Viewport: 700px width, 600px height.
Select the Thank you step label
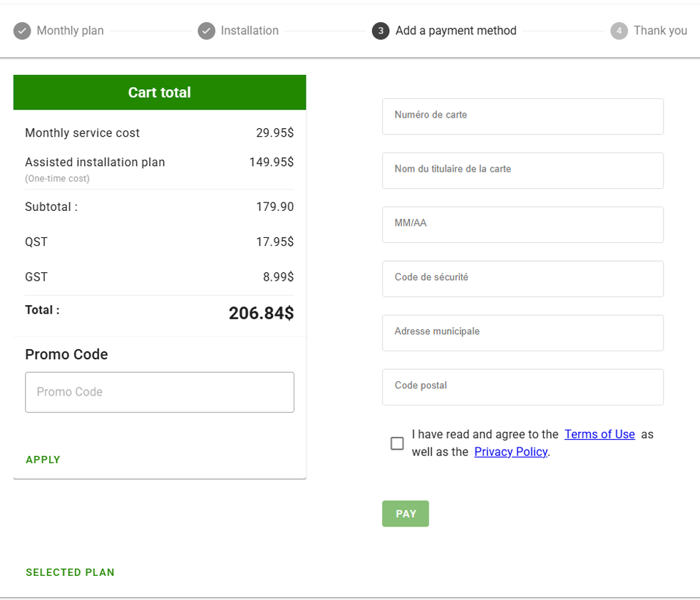pyautogui.click(x=660, y=31)
